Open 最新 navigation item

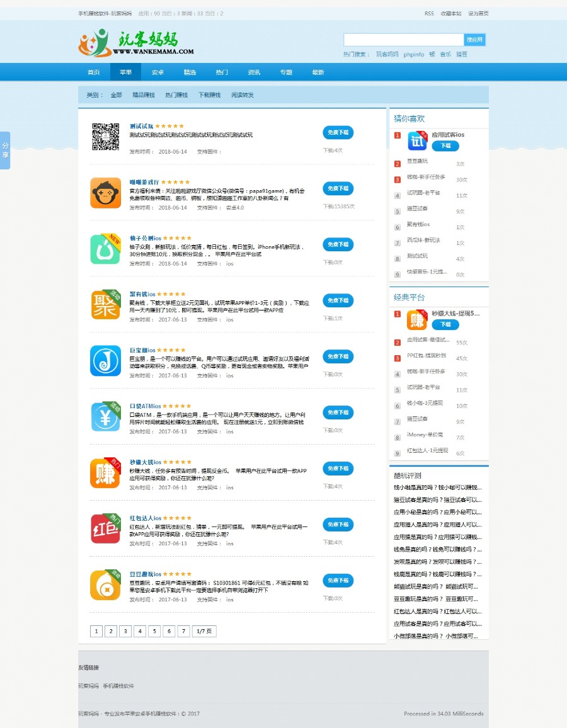click(318, 72)
